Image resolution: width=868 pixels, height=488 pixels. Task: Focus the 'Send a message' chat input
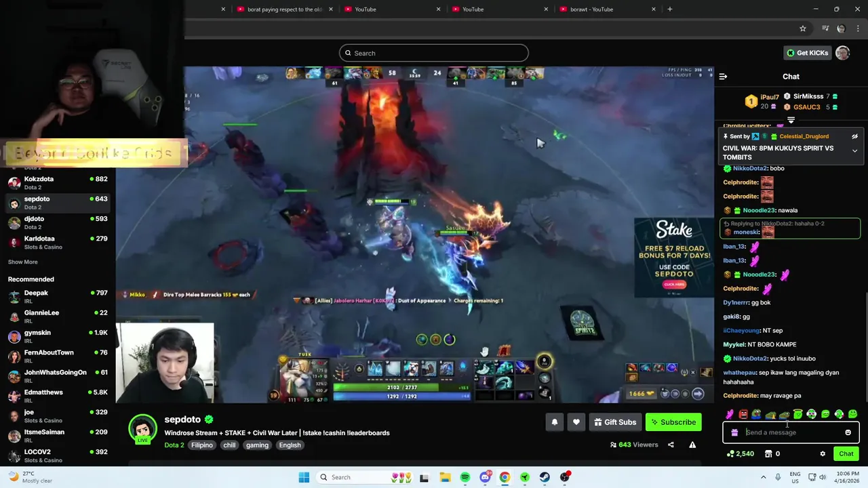[791, 432]
